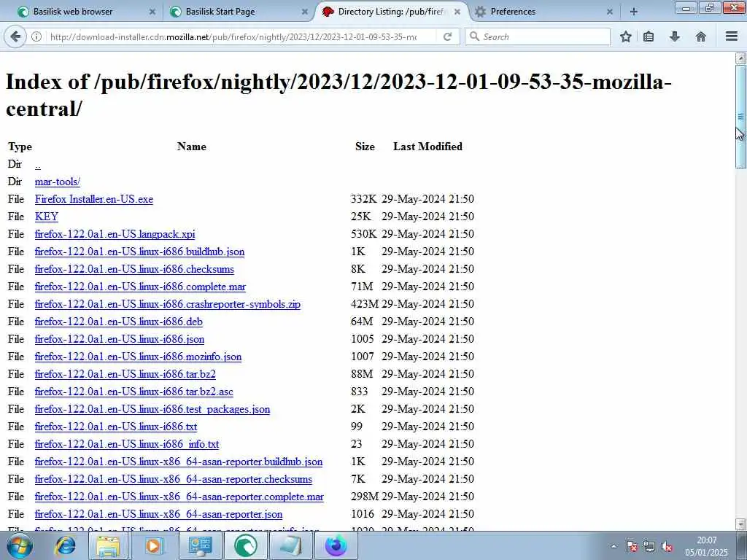Download linux-x86_64-asan-reporter.complete.mar
The width and height of the screenshot is (747, 560).
point(179,497)
